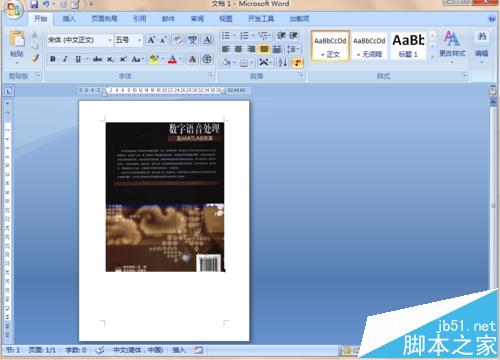The image size is (500, 360).
Task: Toggle the show paragraph marks button
Action: 297,62
